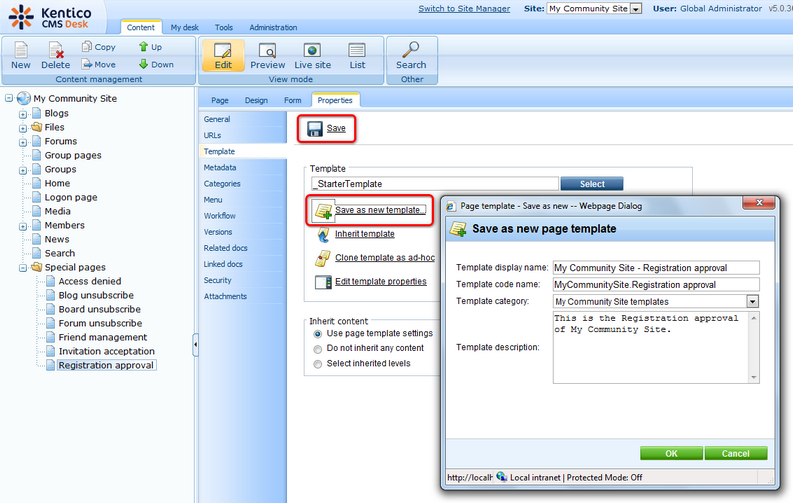Switch to the Design tab
The height and width of the screenshot is (503, 793).
(x=256, y=100)
